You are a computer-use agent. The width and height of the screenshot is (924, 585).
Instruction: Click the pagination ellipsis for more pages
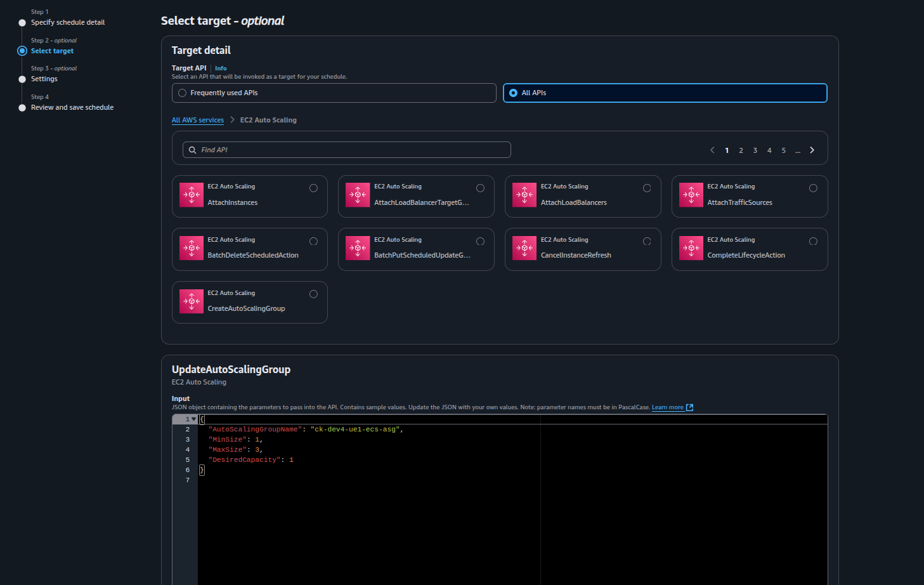[798, 150]
